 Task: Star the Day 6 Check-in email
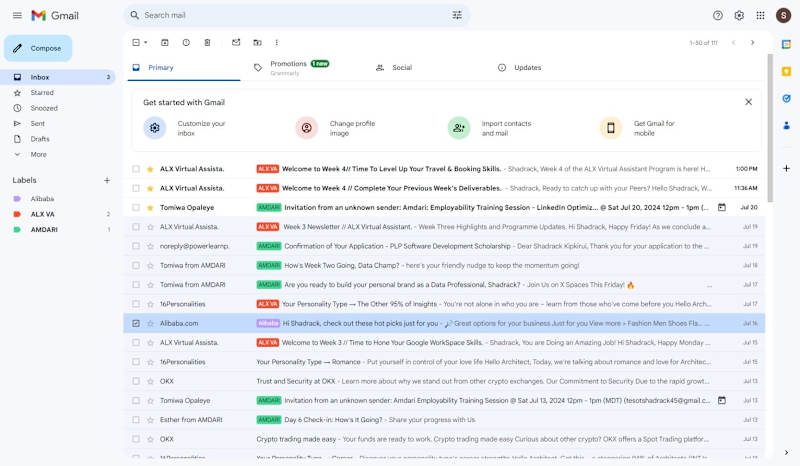150,420
